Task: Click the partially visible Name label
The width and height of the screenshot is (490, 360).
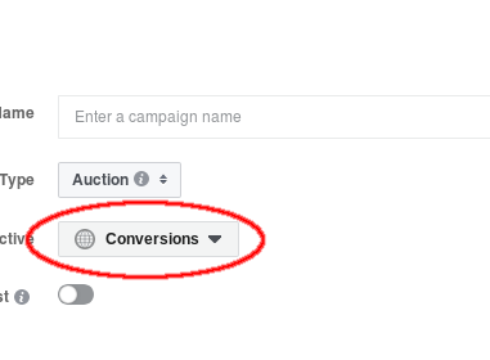Action: [17, 113]
